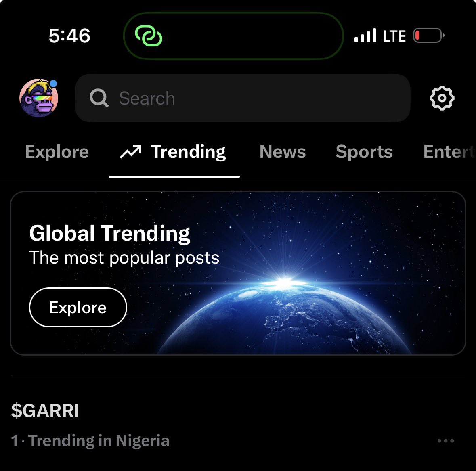Tap the trending arrow chart icon
476x471 pixels.
tap(130, 152)
